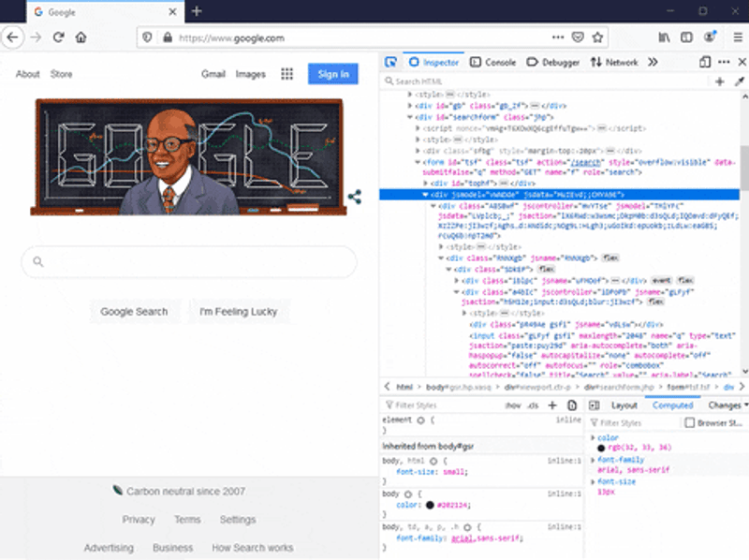Close the Google tab

tap(172, 12)
